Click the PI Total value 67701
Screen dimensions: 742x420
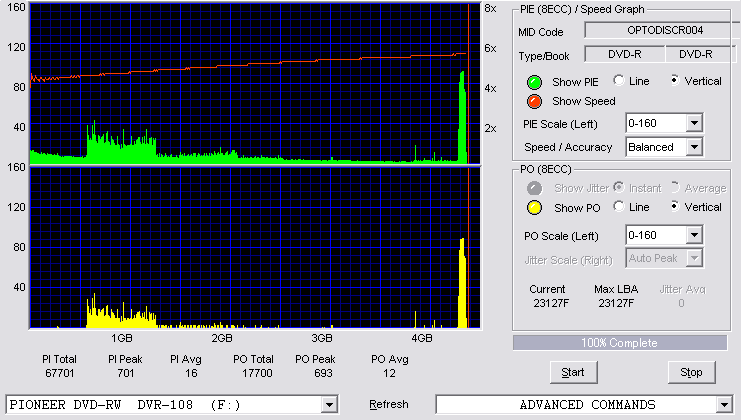pyautogui.click(x=60, y=374)
